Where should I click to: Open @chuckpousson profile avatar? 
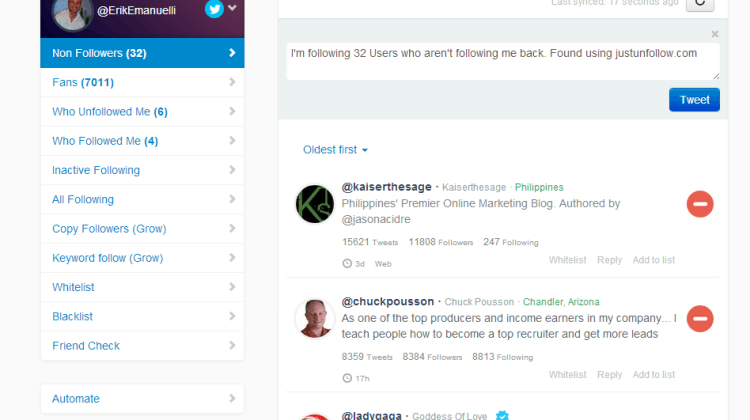[315, 319]
